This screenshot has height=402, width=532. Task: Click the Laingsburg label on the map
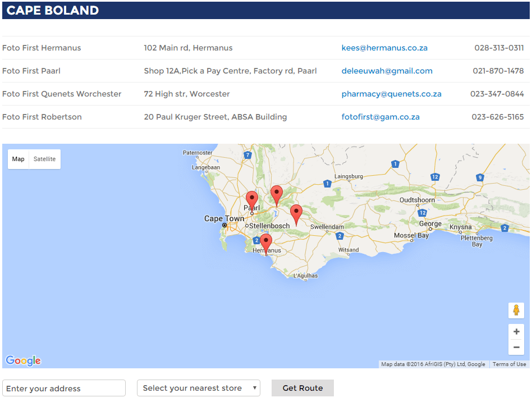[x=348, y=176]
